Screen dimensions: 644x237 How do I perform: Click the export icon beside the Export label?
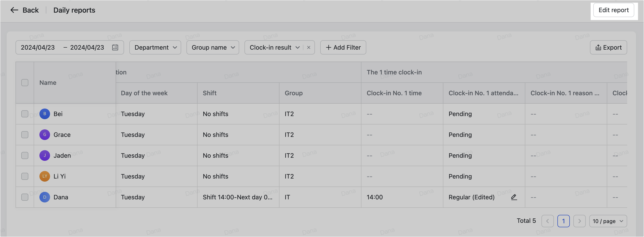pyautogui.click(x=598, y=47)
